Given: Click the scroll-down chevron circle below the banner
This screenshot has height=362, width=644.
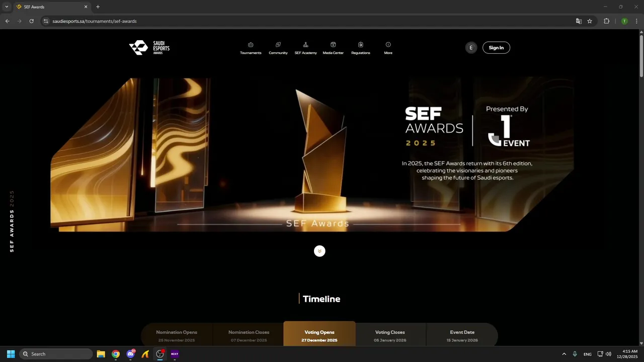Looking at the screenshot, I should (x=319, y=251).
